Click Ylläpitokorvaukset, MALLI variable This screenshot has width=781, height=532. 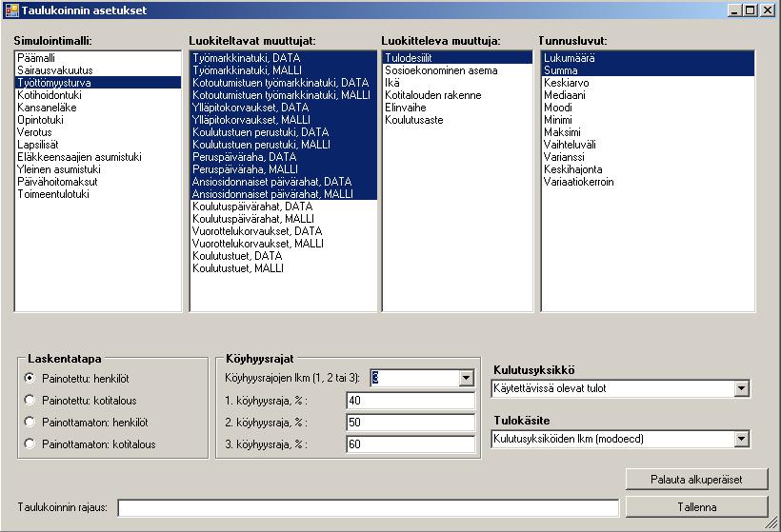coord(284,120)
